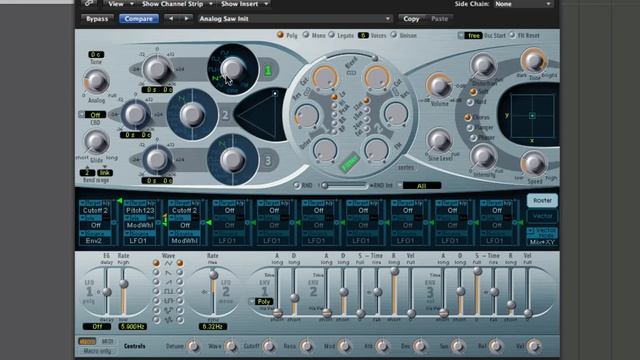Click the Sine Level knob

point(439,140)
